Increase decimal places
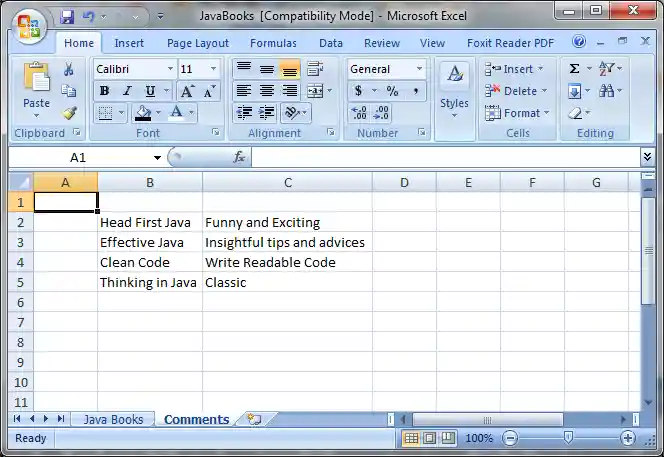This screenshot has height=457, width=664. [359, 113]
